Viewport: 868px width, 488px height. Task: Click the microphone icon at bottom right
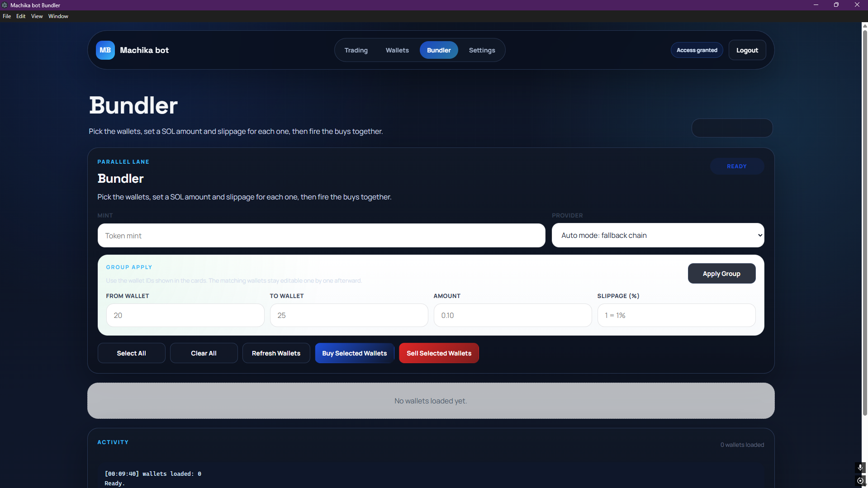click(860, 467)
